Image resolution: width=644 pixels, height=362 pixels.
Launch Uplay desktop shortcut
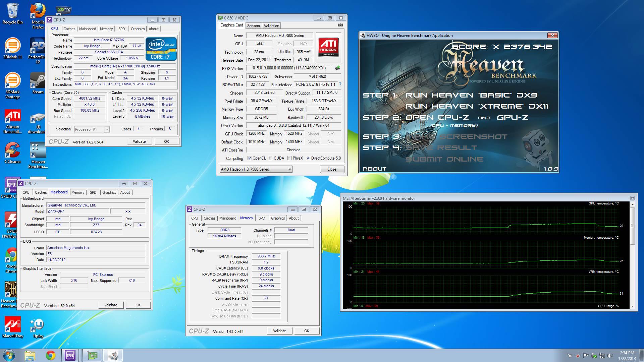[x=38, y=328]
